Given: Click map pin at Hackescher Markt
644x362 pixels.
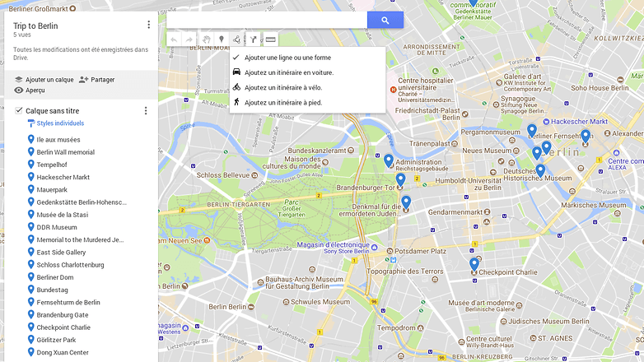Looking at the screenshot, I should pos(532,131).
